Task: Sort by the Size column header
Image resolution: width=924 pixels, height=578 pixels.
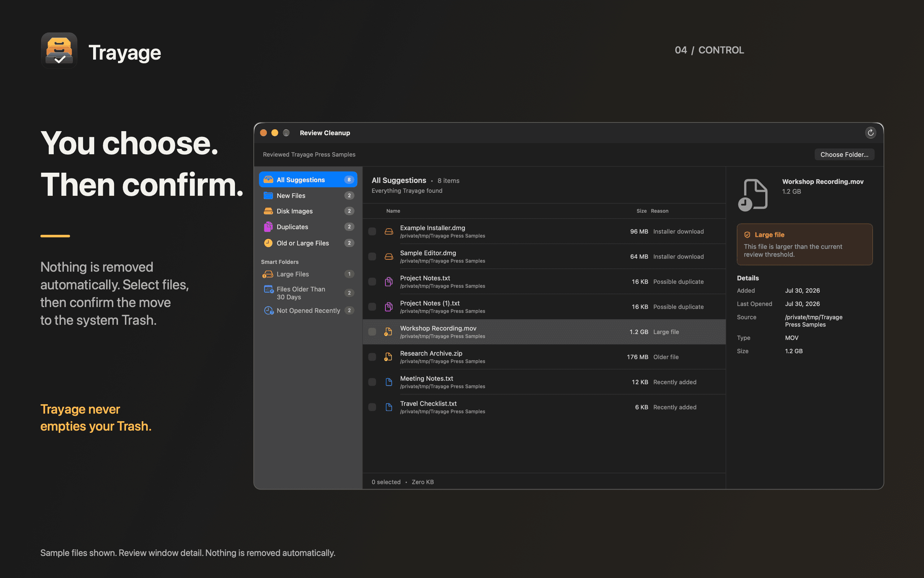Action: 641,211
